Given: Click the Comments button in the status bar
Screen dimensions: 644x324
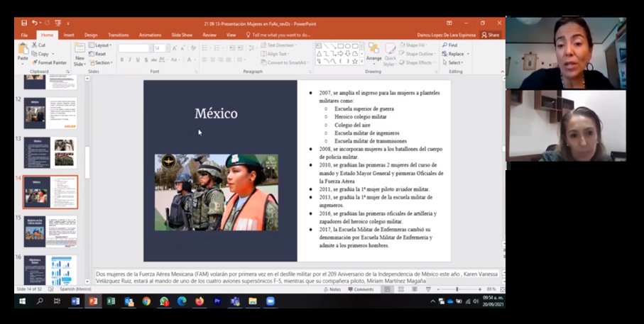Looking at the screenshot, I should (361, 289).
